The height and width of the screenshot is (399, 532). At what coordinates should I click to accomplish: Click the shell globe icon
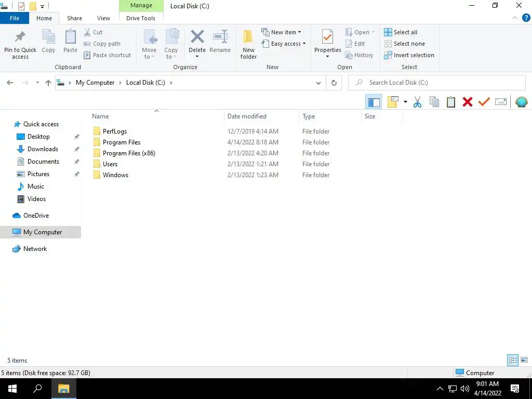(x=521, y=102)
